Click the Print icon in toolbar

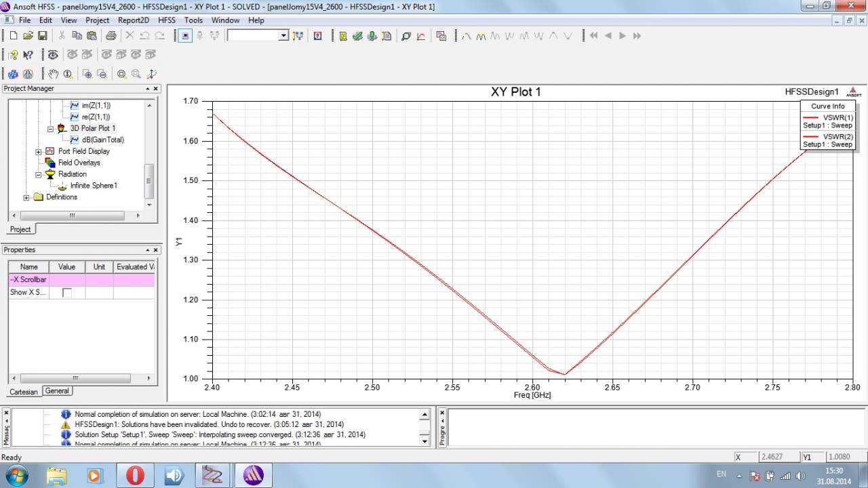(111, 36)
